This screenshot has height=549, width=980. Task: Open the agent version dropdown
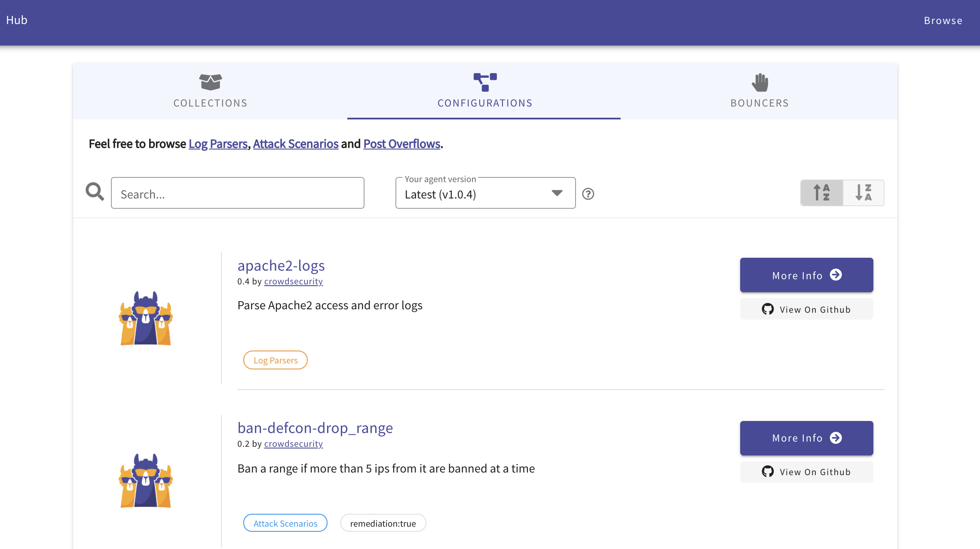556,194
